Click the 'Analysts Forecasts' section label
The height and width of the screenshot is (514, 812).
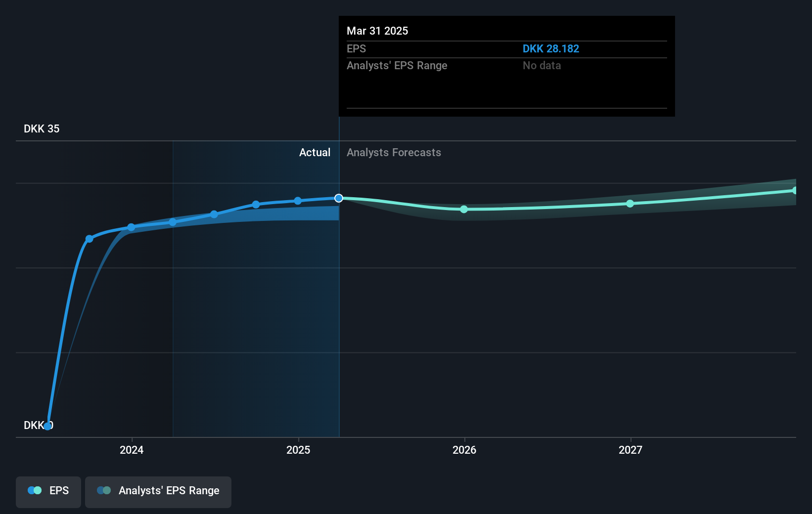point(394,153)
